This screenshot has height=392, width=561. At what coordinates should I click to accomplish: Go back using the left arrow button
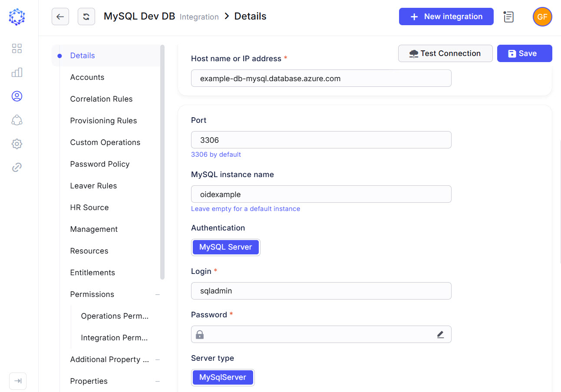point(60,16)
